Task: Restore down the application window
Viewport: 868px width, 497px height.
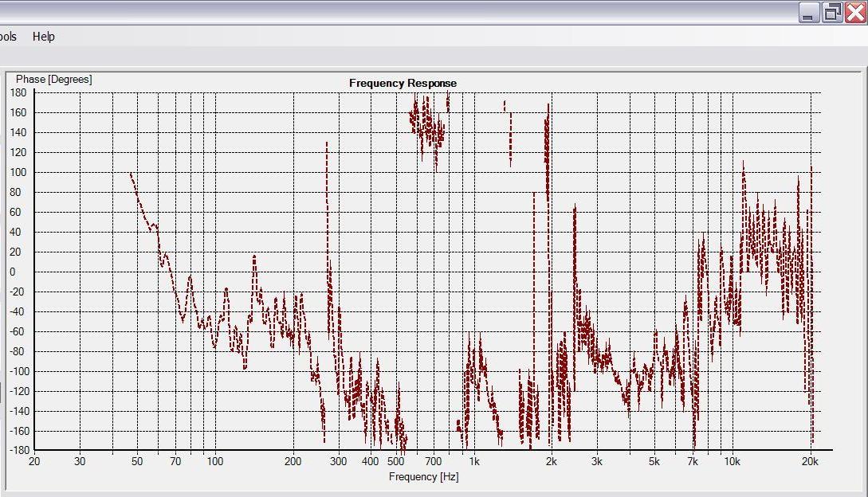Action: (x=832, y=12)
